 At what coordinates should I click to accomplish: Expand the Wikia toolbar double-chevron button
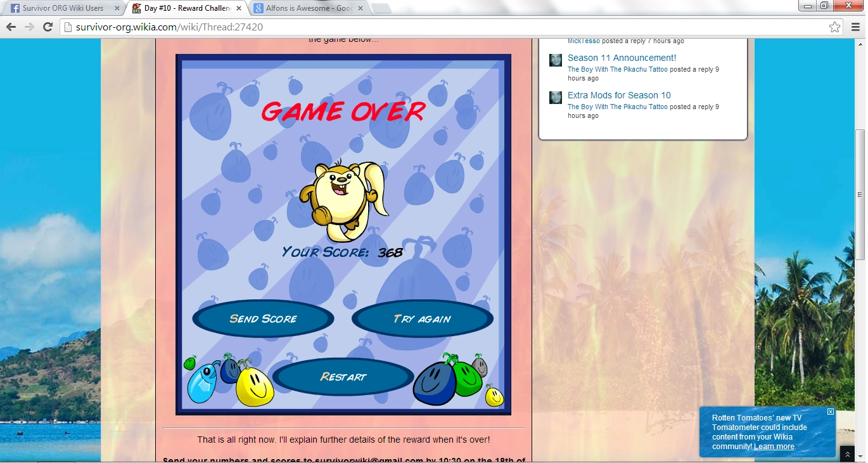[848, 455]
